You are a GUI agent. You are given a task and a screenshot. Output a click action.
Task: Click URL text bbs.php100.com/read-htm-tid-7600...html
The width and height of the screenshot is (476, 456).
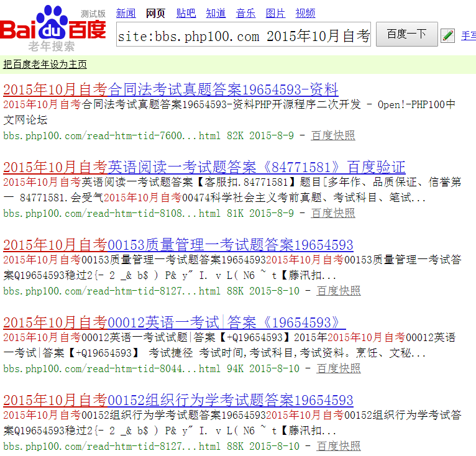tap(112, 135)
